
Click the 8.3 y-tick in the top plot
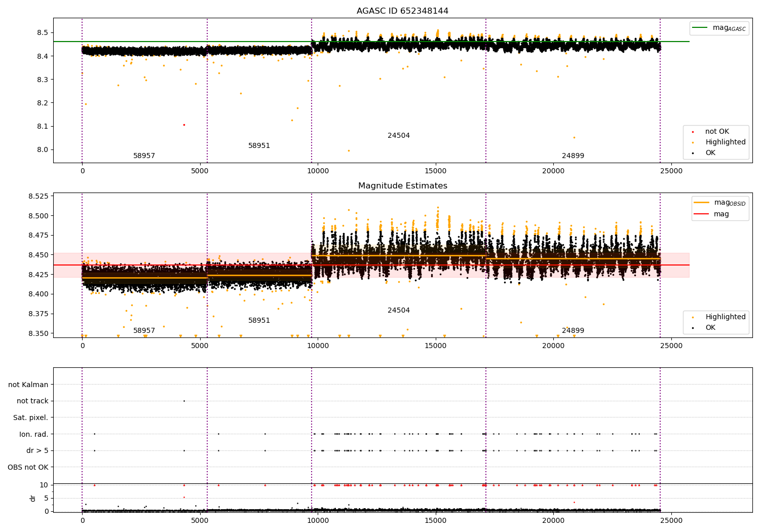[x=43, y=80]
